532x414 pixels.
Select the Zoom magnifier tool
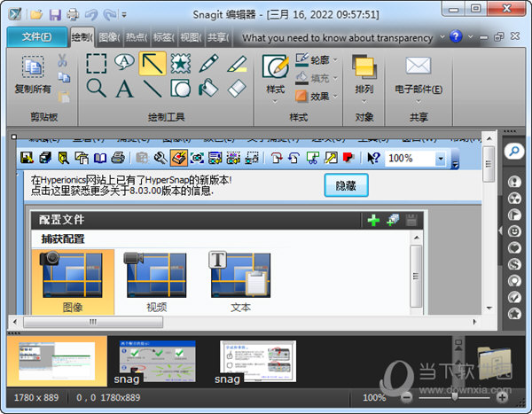pos(97,89)
